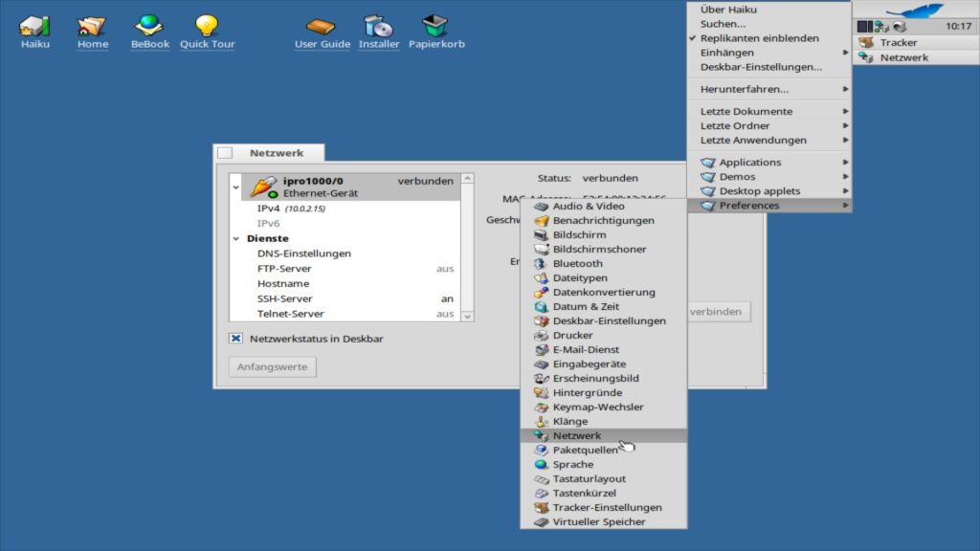Open Audio & Video preferences
This screenshot has width=980, height=551.
pyautogui.click(x=604, y=207)
